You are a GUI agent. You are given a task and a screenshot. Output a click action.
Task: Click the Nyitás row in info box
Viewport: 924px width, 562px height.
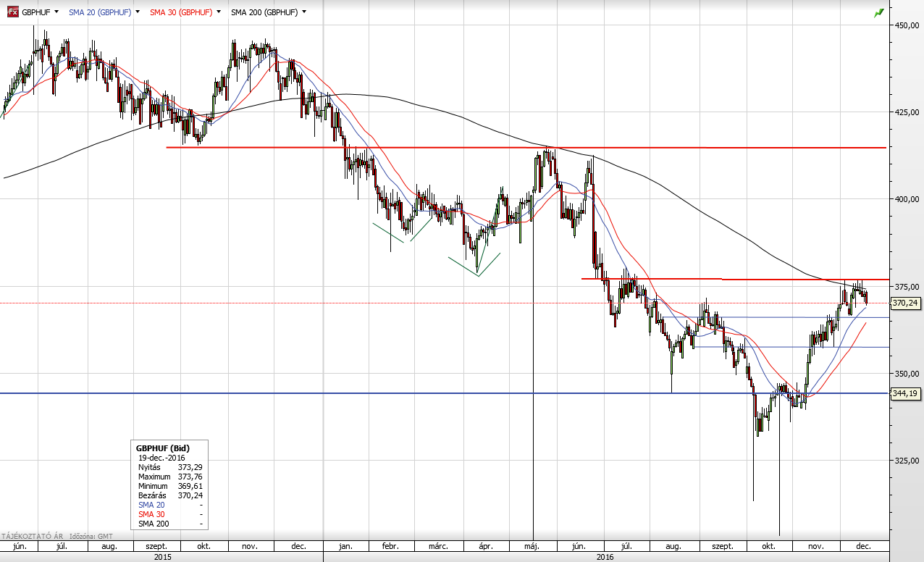pyautogui.click(x=169, y=468)
